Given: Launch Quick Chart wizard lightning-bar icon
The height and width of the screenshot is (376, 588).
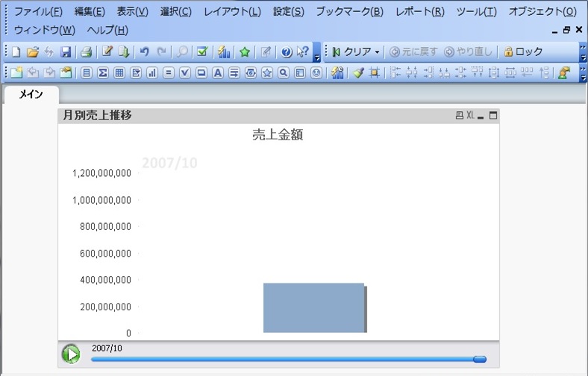Looking at the screenshot, I should (x=224, y=51).
